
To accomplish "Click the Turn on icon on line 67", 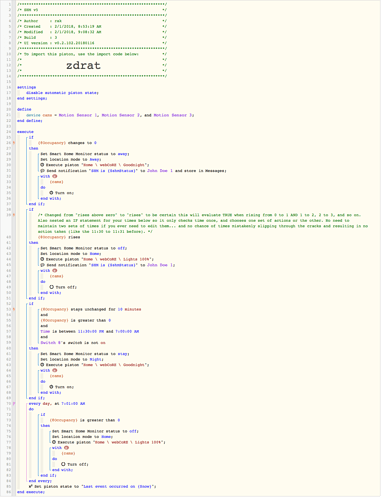I will coord(51,387).
